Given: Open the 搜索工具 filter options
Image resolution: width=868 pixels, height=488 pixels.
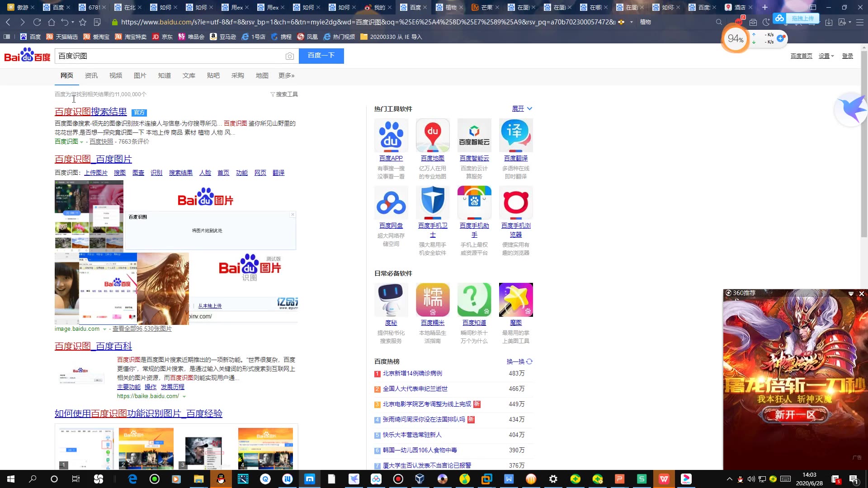Looking at the screenshot, I should tap(284, 94).
